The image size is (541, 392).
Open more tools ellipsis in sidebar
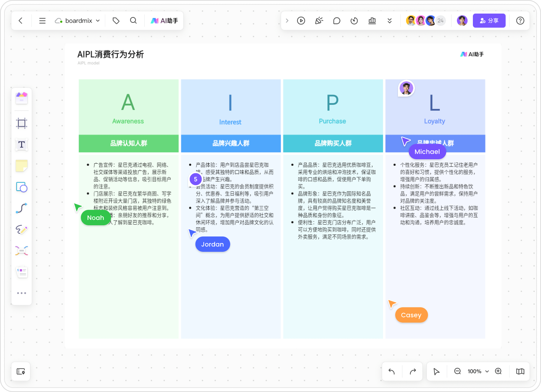(x=21, y=293)
